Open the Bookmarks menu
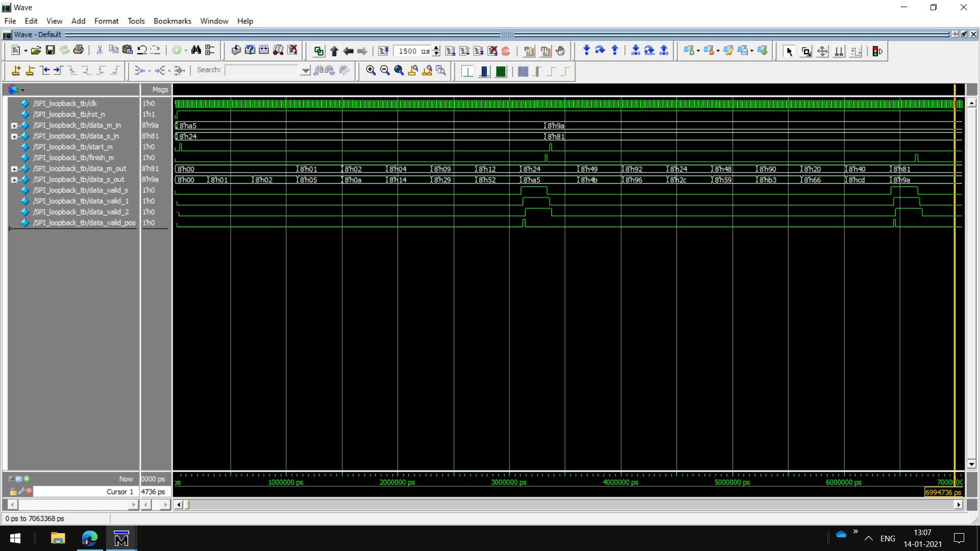Image resolution: width=980 pixels, height=551 pixels. click(x=172, y=21)
